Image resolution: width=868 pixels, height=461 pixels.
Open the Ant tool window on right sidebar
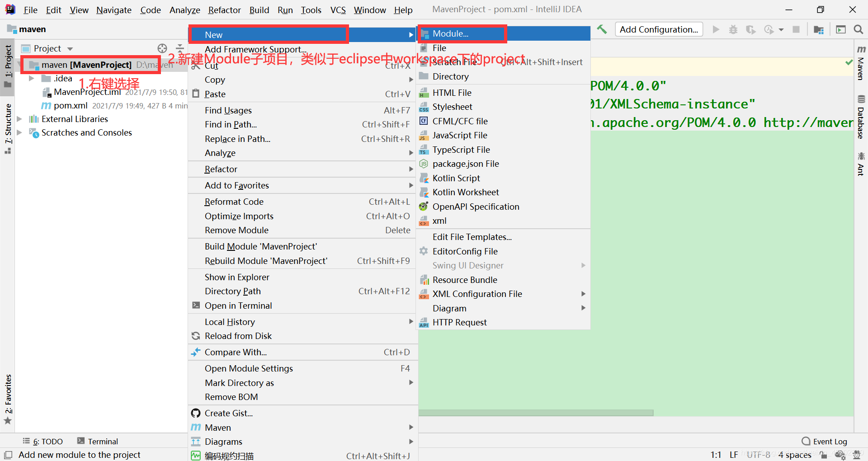(x=861, y=164)
